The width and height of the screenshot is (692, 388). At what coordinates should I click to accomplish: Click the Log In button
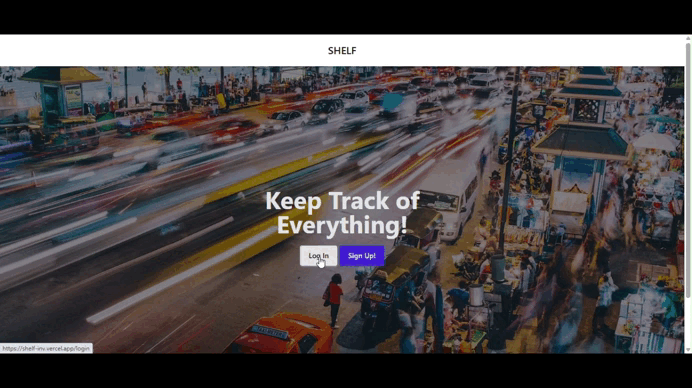[x=318, y=256]
